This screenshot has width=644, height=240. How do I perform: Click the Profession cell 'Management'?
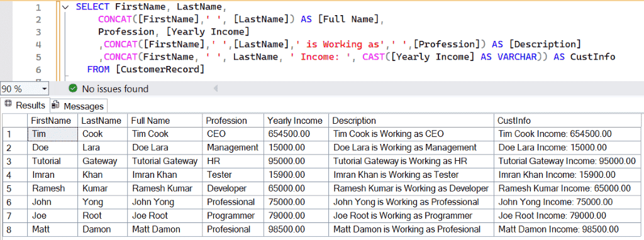tap(233, 147)
